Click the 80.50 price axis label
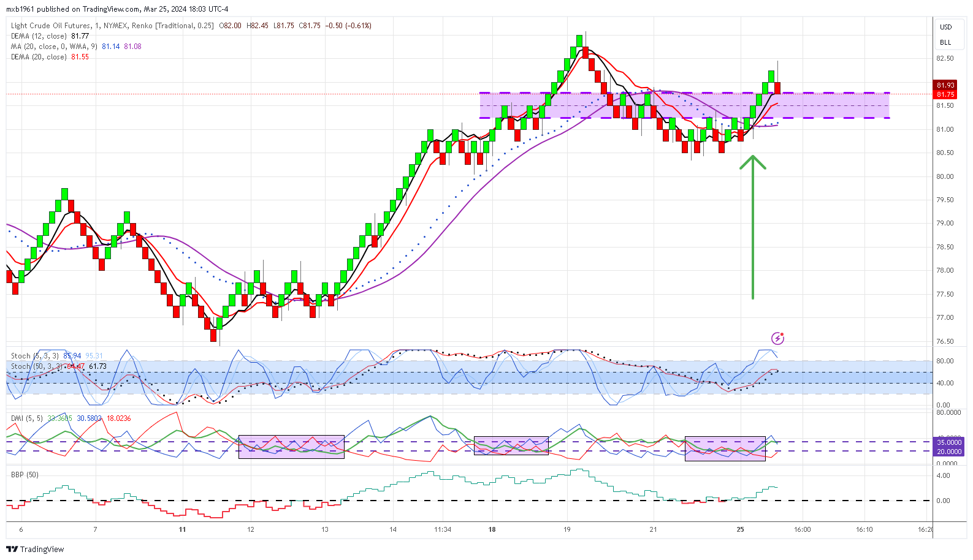This screenshot has height=560, width=973. (x=945, y=153)
